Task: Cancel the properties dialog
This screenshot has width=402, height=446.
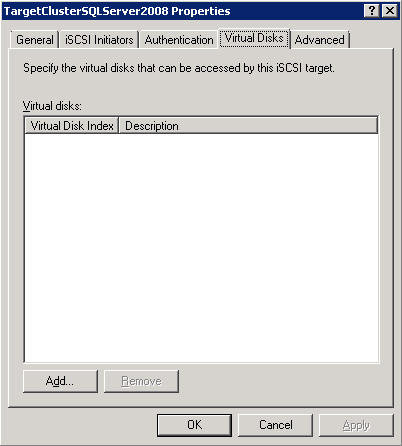Action: click(x=275, y=425)
